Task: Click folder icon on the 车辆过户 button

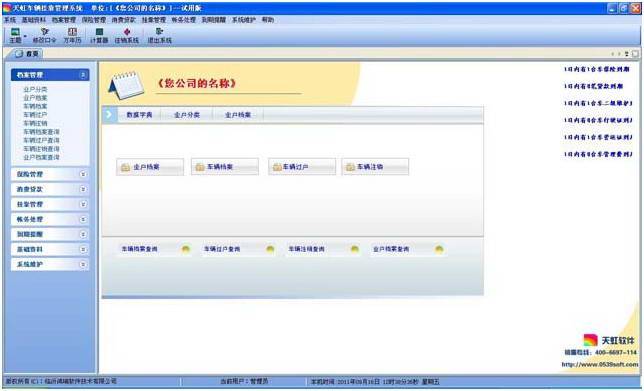Action: point(277,167)
